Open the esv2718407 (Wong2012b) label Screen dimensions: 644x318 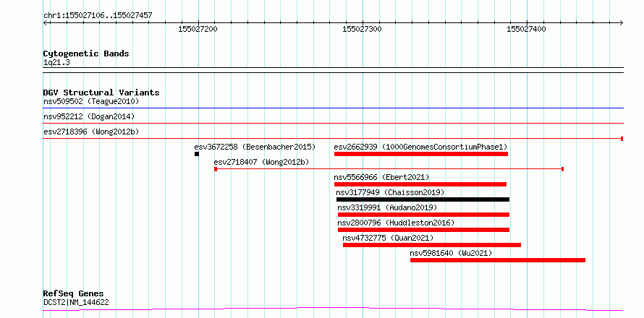click(261, 162)
